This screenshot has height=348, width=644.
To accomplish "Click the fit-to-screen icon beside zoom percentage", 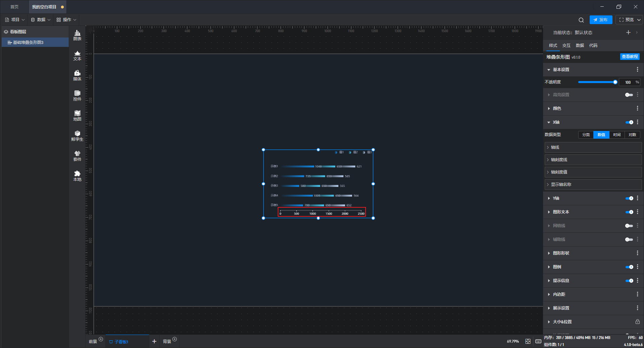I will (528, 341).
